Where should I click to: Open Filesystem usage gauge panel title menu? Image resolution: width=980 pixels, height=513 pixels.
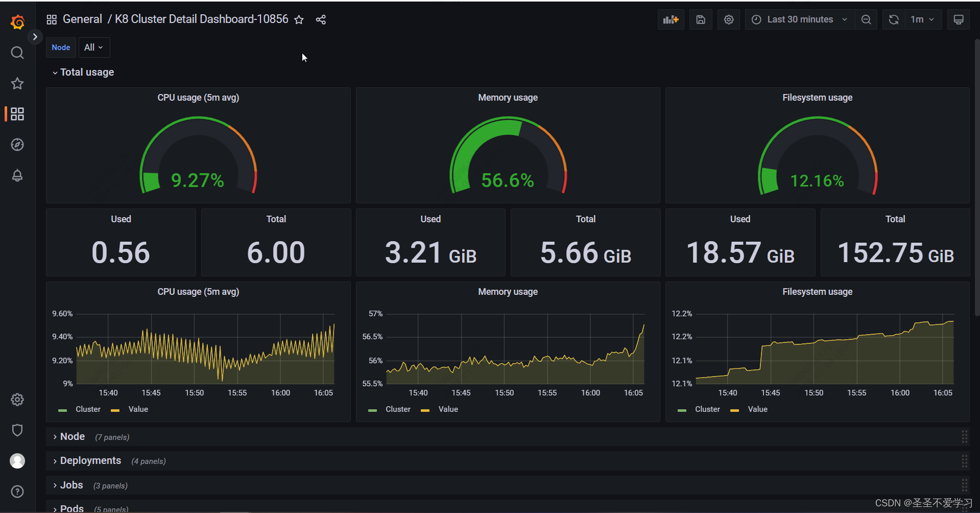[x=817, y=98]
